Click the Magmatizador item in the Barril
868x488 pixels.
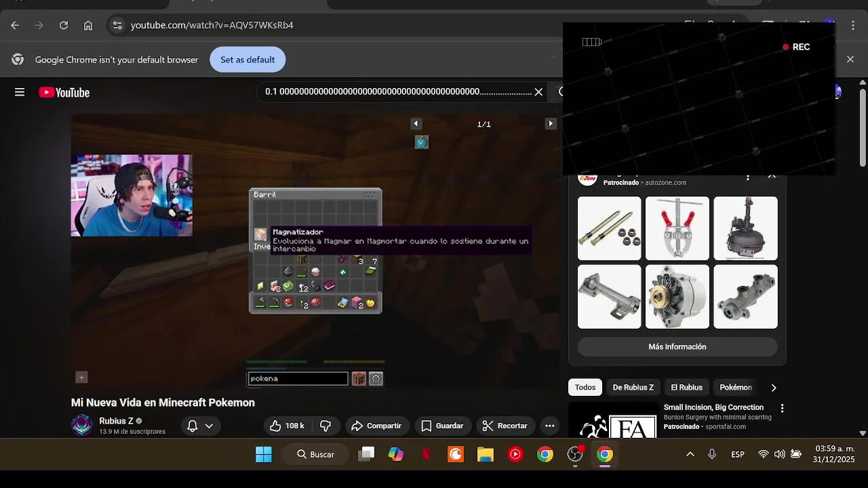[260, 234]
